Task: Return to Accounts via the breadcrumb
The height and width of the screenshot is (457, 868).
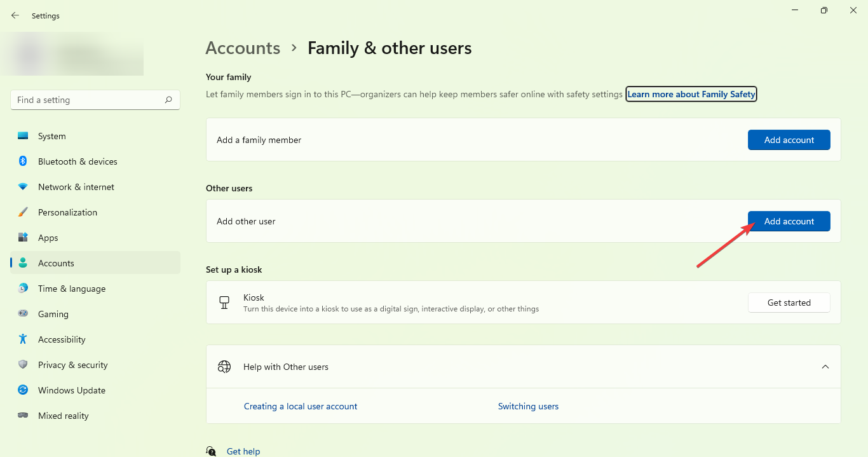Action: tap(243, 48)
